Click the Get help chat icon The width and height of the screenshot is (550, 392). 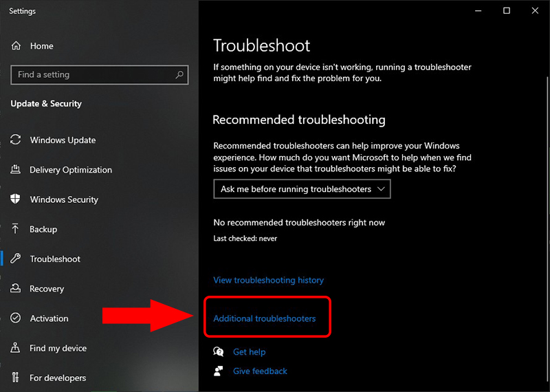(x=218, y=351)
